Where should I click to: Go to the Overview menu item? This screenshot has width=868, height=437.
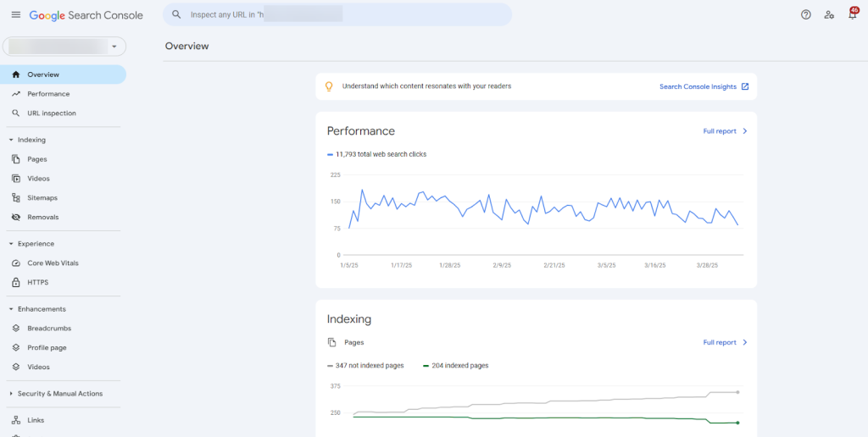coord(63,75)
